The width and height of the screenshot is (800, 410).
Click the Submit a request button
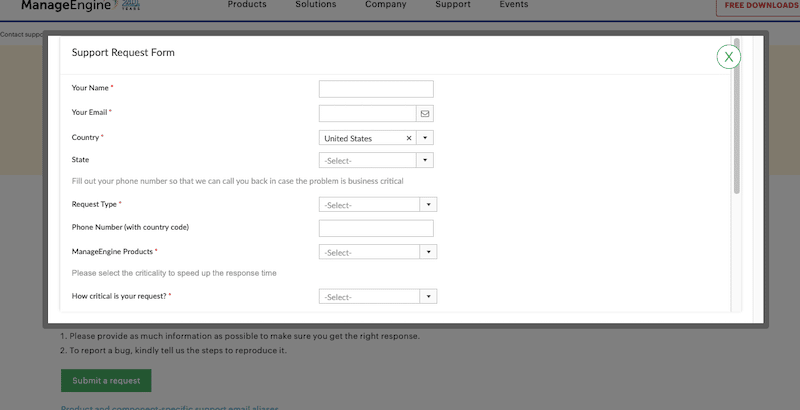(x=106, y=380)
